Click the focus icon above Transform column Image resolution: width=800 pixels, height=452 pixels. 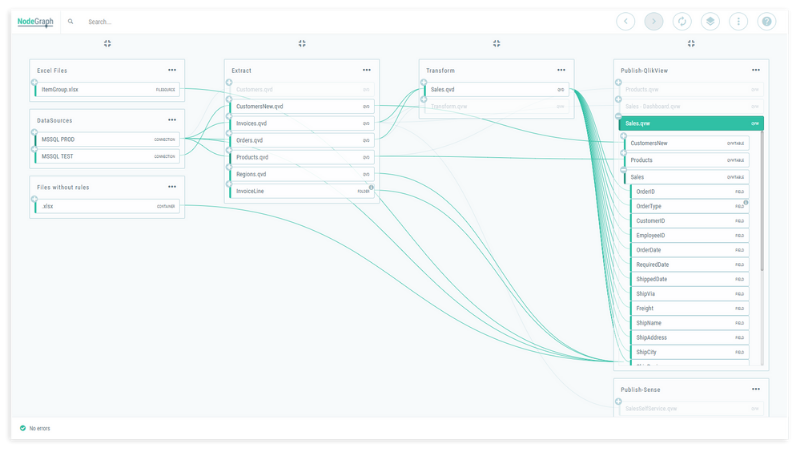pos(496,44)
